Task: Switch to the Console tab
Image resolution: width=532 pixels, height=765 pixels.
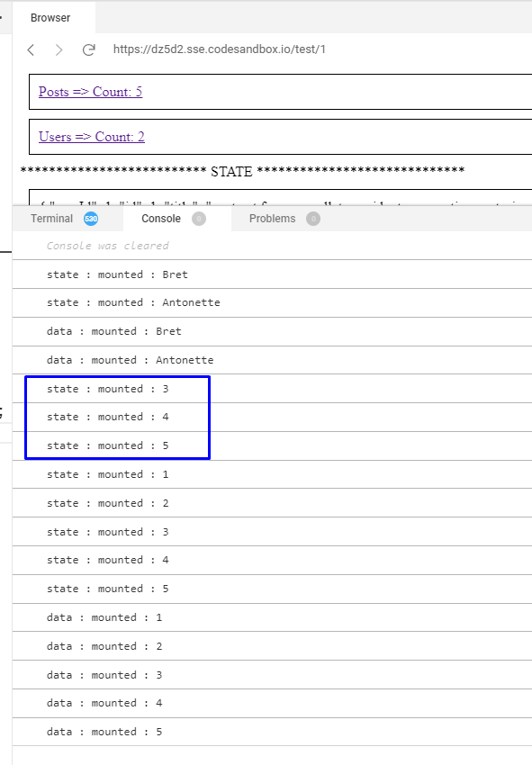Action: [x=161, y=219]
